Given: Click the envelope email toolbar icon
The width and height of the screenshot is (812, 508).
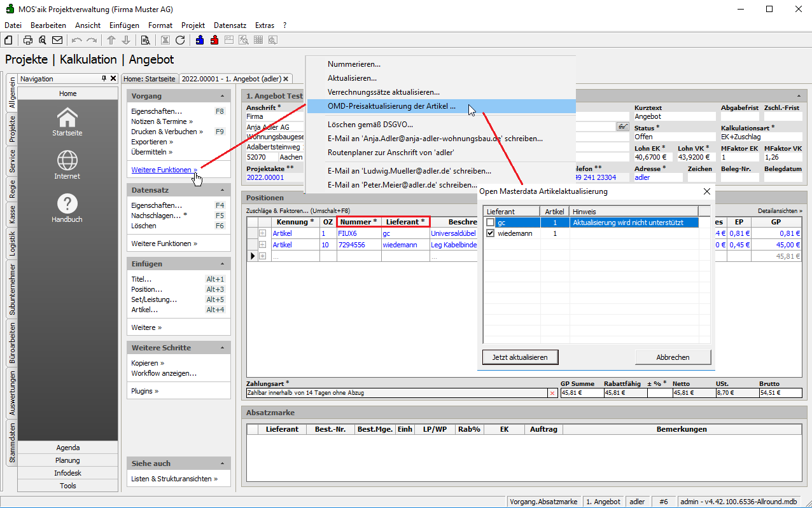Looking at the screenshot, I should tap(57, 40).
